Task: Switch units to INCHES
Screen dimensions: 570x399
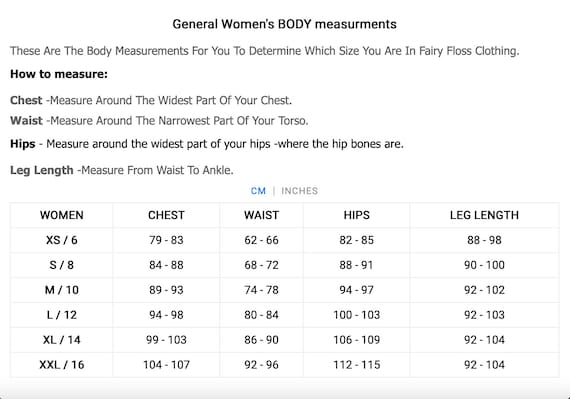Action: (300, 191)
